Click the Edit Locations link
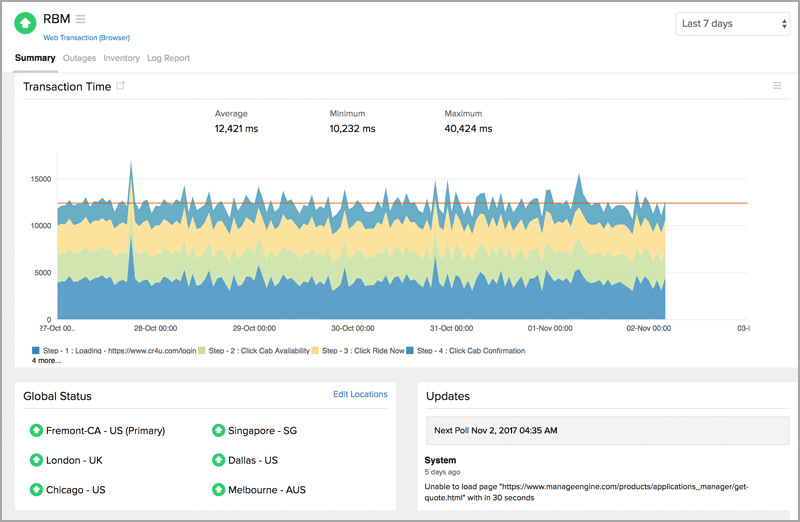The height and width of the screenshot is (522, 800). pyautogui.click(x=360, y=395)
